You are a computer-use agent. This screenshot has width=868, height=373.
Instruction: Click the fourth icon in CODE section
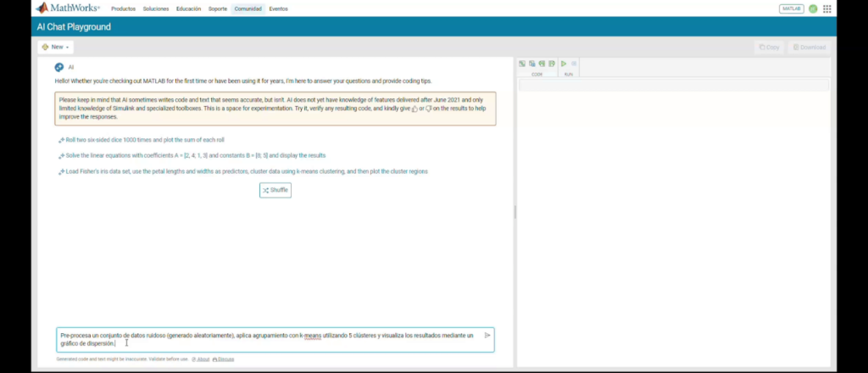point(552,64)
